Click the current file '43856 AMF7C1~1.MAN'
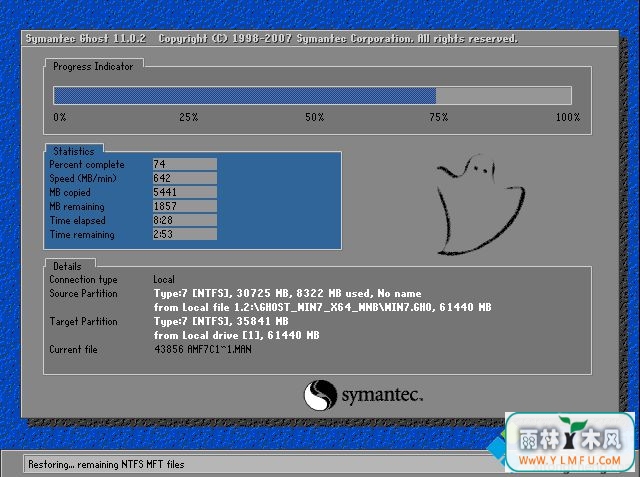640x477 pixels. 203,350
